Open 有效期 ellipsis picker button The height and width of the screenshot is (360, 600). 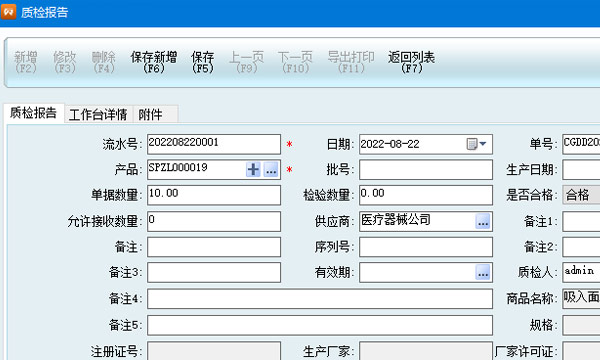click(483, 272)
